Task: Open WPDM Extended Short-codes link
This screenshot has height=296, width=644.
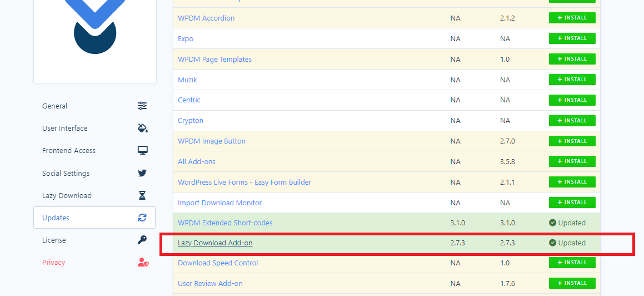Action: point(225,223)
